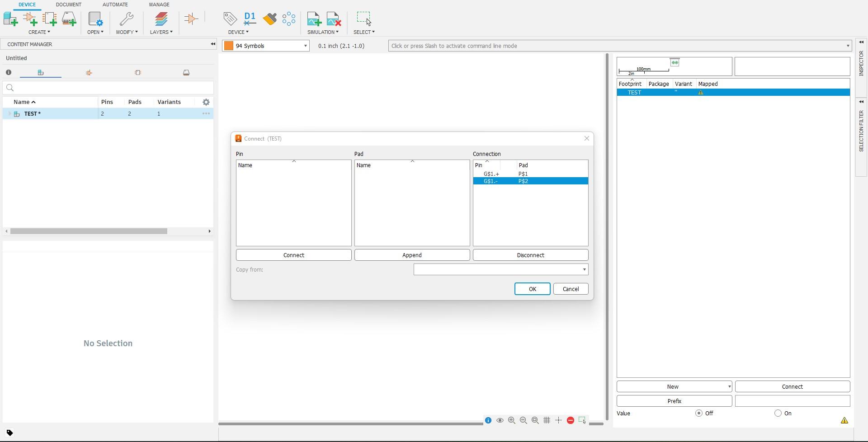868x442 pixels.
Task: Switch to the DOCUMENT ribbon tab
Action: [x=69, y=5]
